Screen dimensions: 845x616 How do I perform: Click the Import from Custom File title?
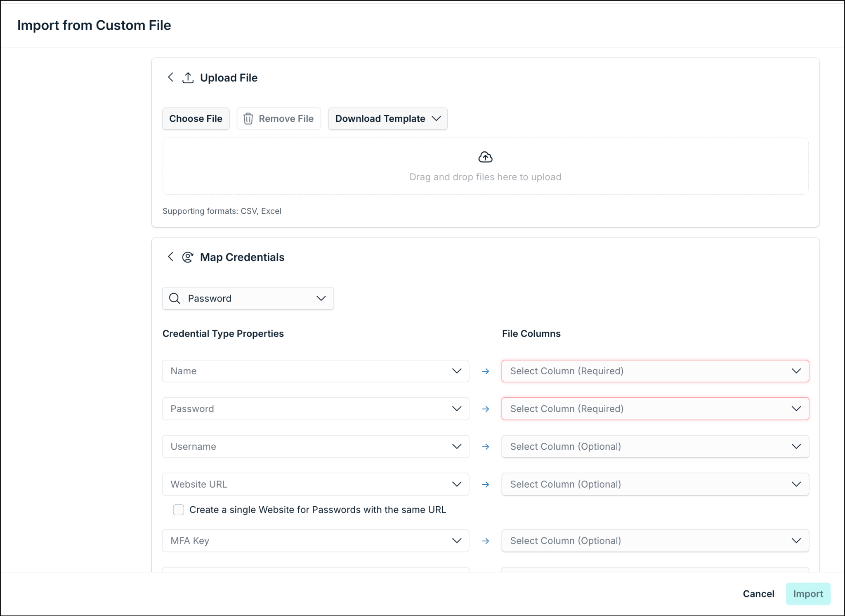(94, 25)
